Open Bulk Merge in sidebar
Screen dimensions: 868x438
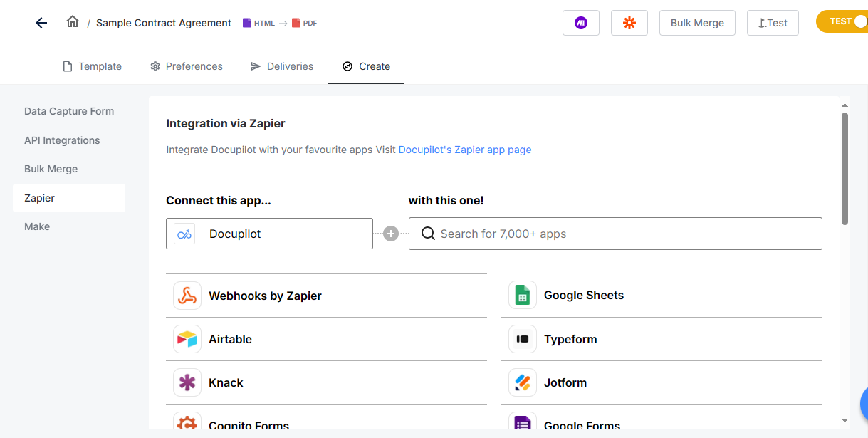coord(51,169)
